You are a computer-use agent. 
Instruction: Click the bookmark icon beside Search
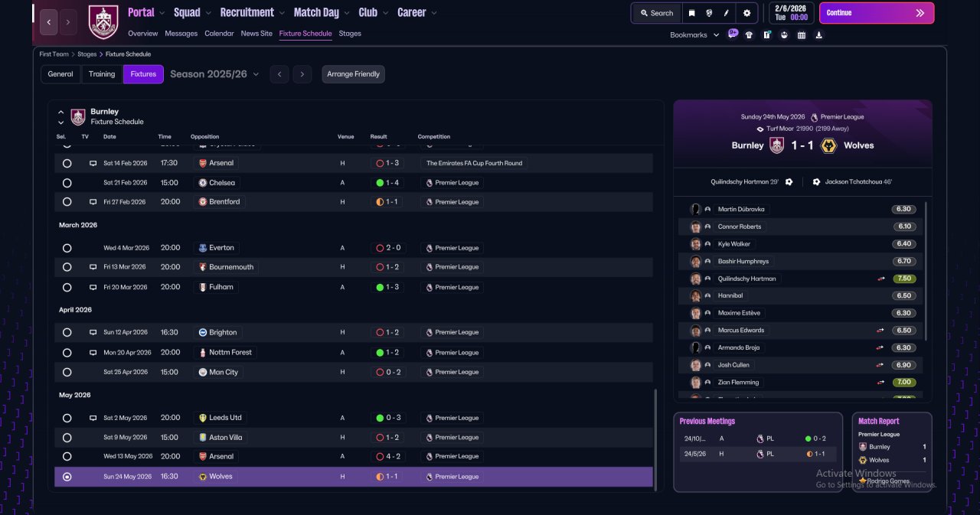[692, 13]
